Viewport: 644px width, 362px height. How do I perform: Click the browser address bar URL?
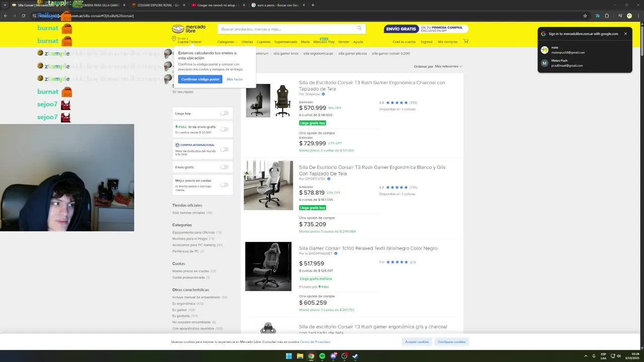(88, 16)
